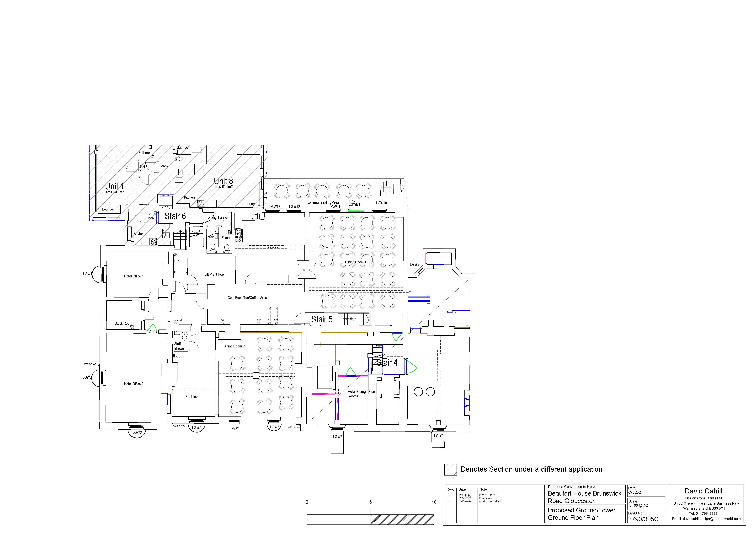Screen dimensions: 756x535
Task: Click the green door swing near Stair 4
Action: 412,366
